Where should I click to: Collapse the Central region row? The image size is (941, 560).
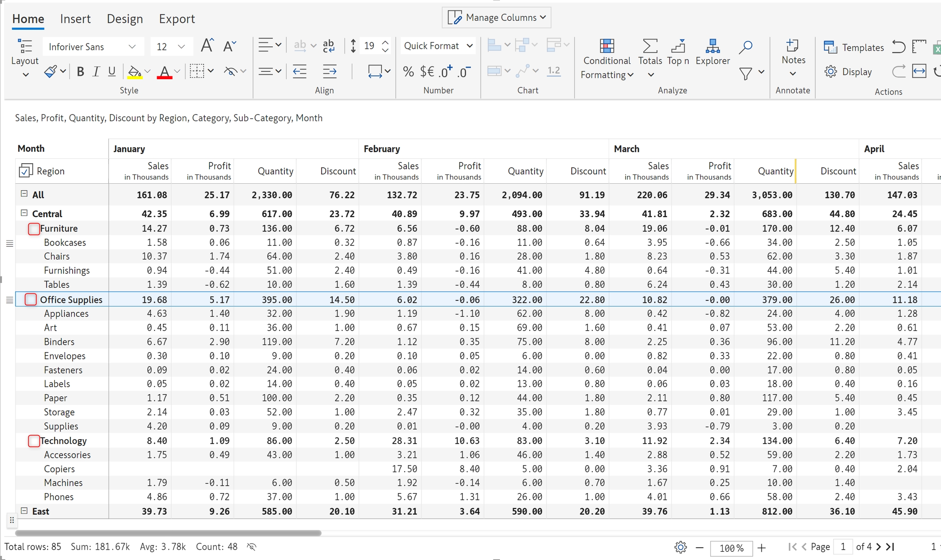[24, 213]
